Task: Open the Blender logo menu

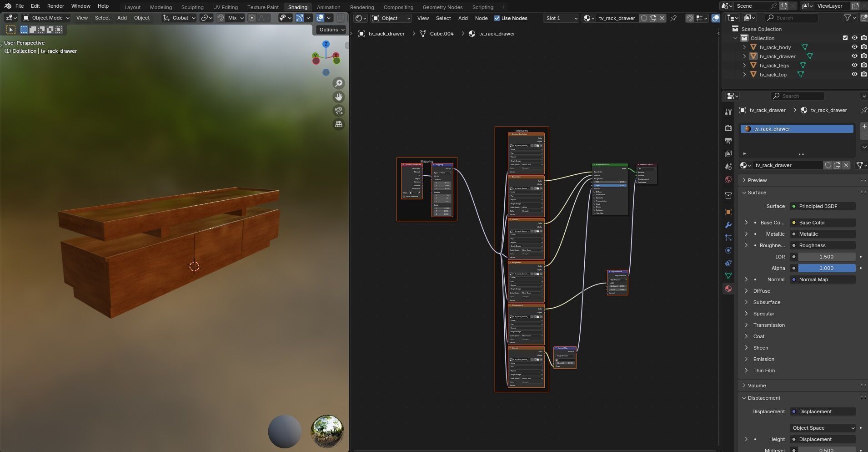Action: click(x=7, y=6)
